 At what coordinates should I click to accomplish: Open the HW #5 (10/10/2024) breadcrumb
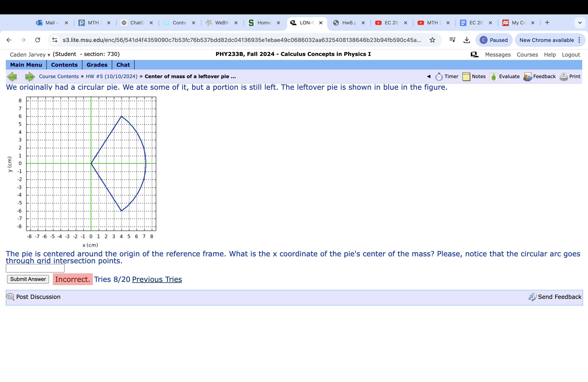click(x=112, y=77)
